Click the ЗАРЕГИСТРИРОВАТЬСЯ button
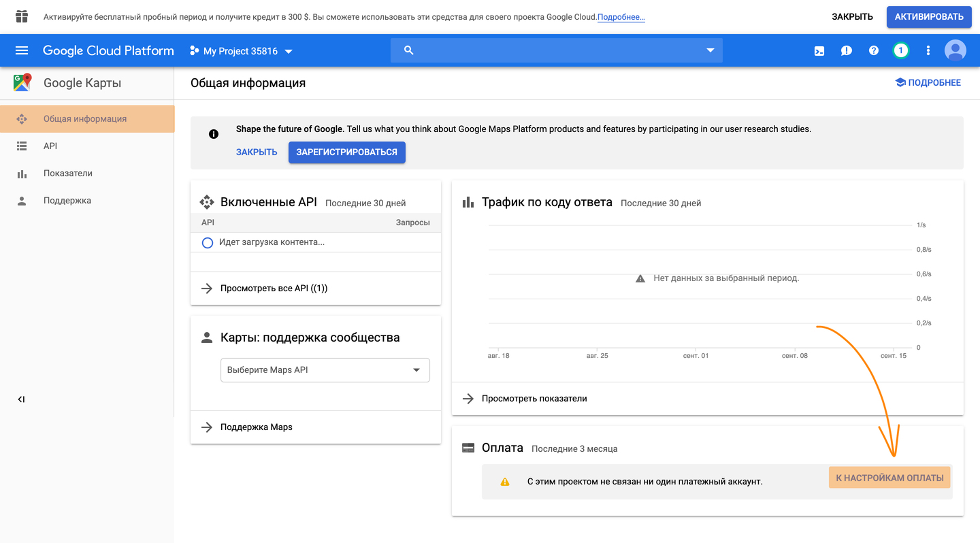The height and width of the screenshot is (543, 980). pyautogui.click(x=346, y=152)
